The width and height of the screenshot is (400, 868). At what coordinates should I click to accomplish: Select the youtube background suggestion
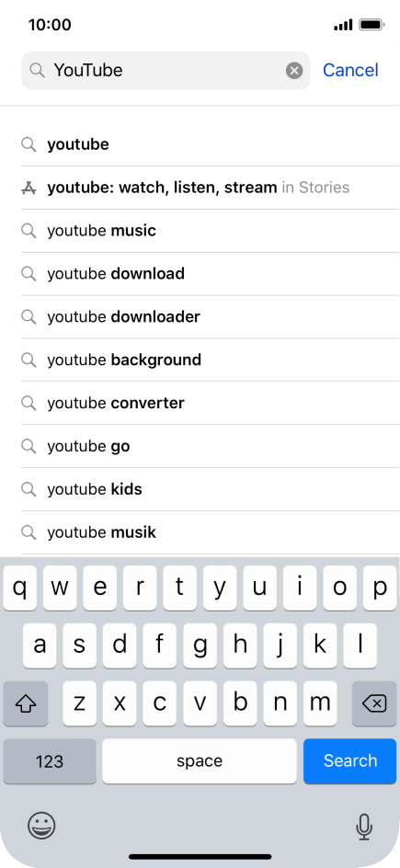pyautogui.click(x=211, y=360)
